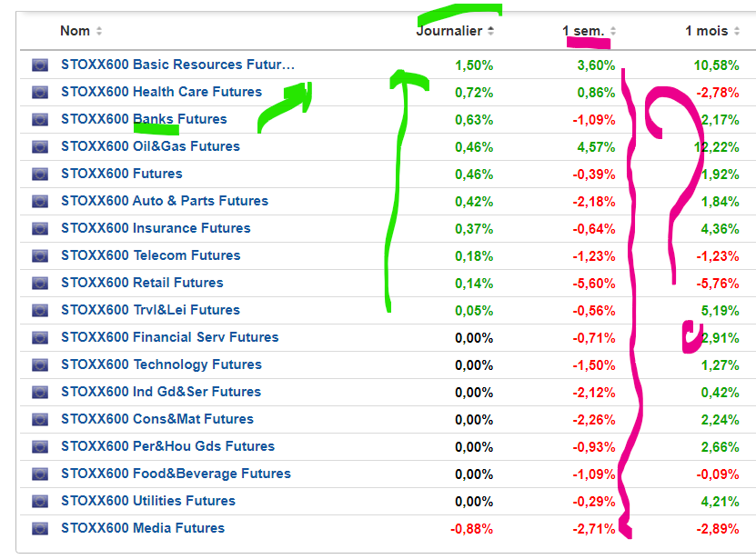Sort table by Nom column arrows
This screenshot has height=559, width=756.
click(99, 31)
